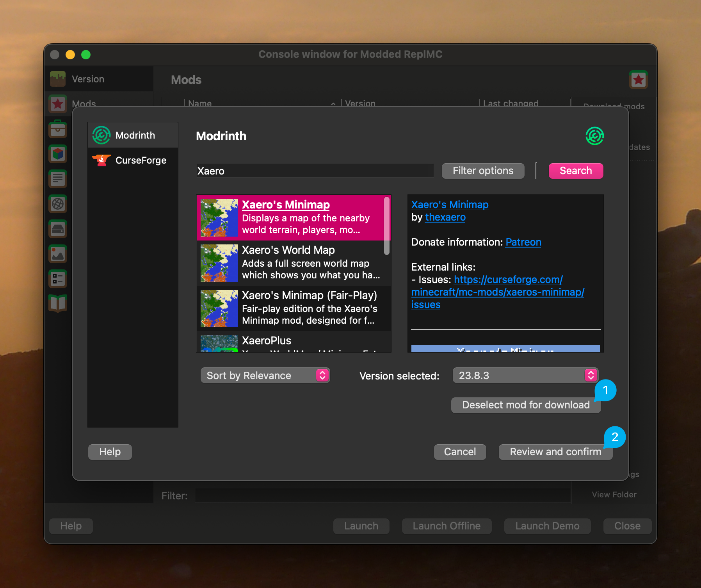Click the green zoom window button
This screenshot has width=701, height=588.
pyautogui.click(x=86, y=55)
